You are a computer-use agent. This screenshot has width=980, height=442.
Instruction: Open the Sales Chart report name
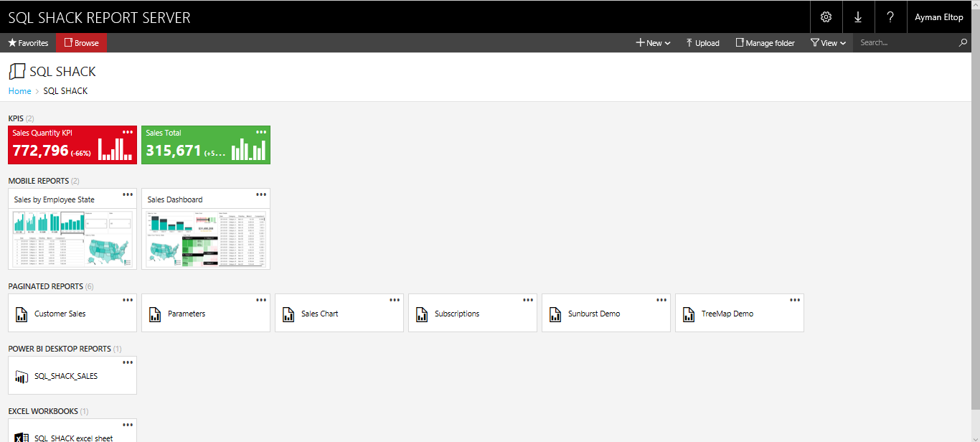pyautogui.click(x=319, y=314)
